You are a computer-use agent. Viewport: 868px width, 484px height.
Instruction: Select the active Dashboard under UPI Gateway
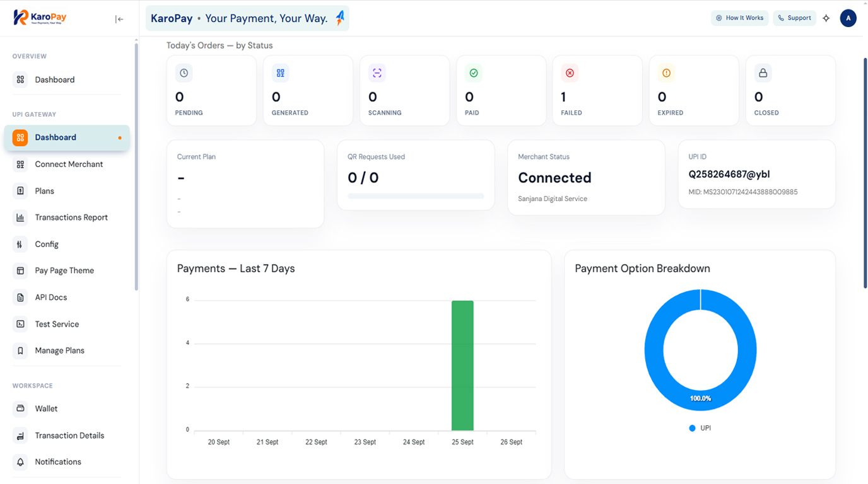tap(67, 137)
